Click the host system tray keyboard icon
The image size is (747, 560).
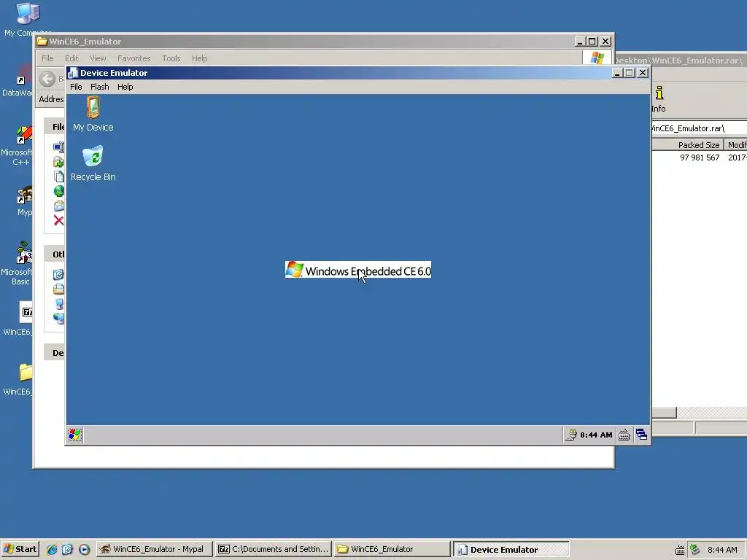click(x=681, y=550)
